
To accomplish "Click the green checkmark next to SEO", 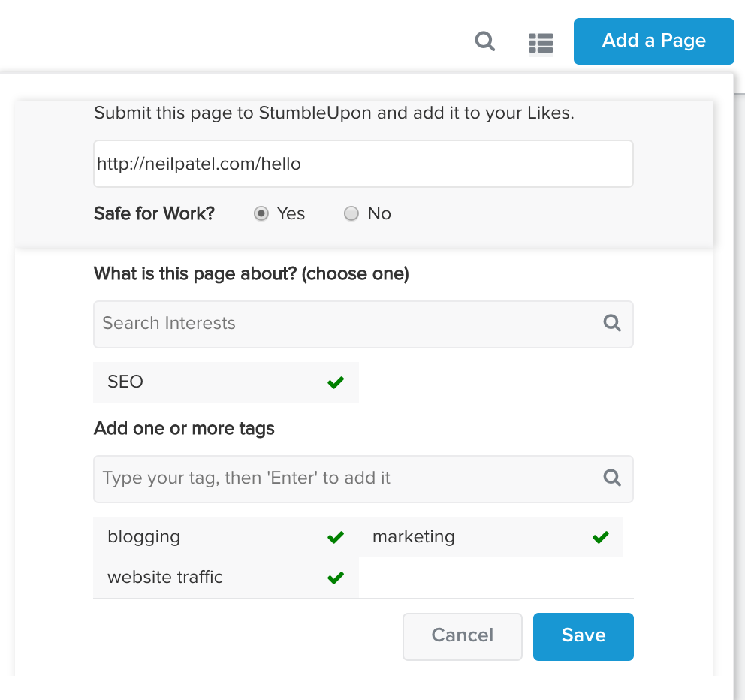I will pyautogui.click(x=335, y=382).
